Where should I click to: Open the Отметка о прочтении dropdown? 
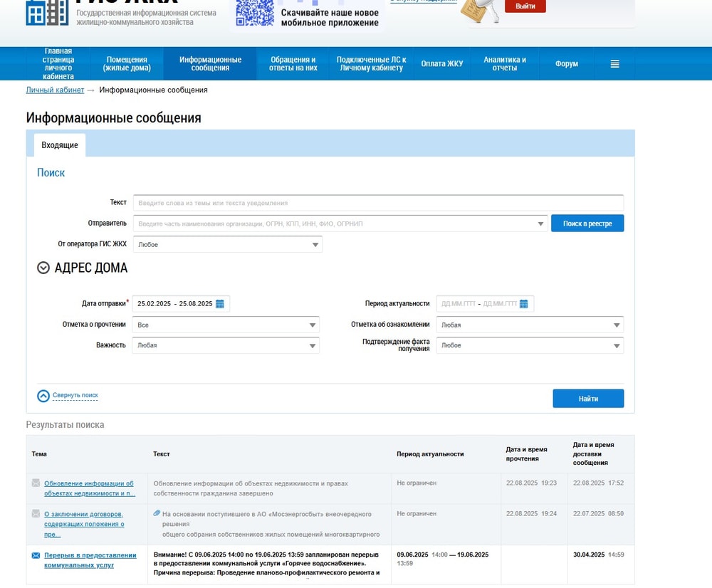pos(226,325)
